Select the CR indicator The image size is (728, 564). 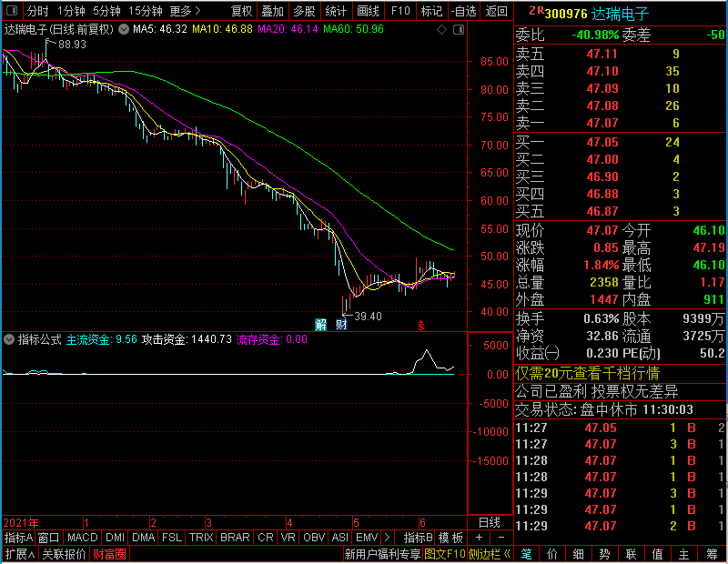(x=266, y=538)
